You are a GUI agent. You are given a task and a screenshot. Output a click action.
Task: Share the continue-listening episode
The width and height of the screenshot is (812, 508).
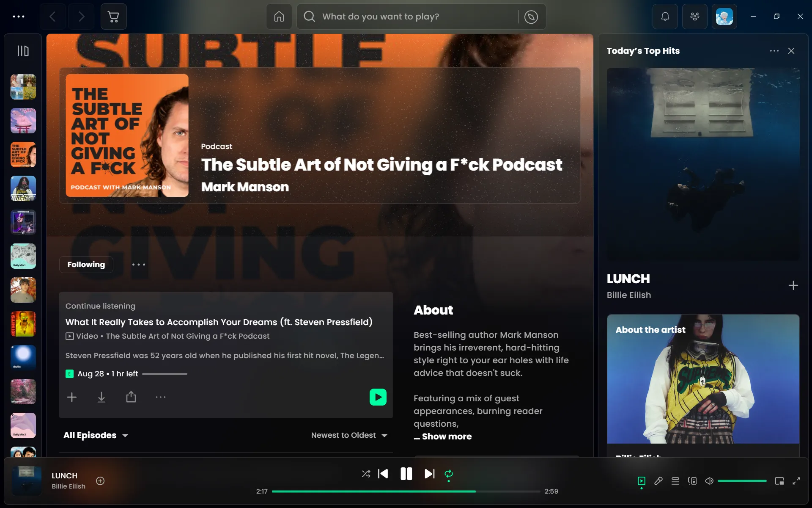[131, 397]
